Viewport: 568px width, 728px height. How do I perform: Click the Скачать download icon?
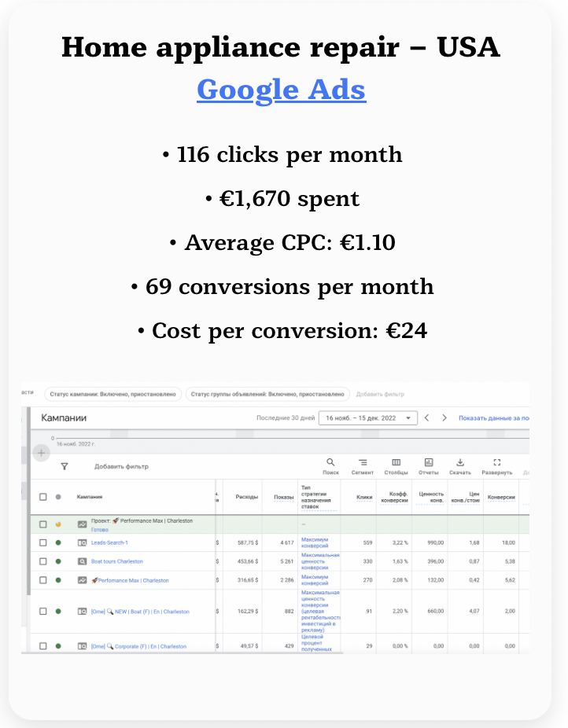click(461, 463)
